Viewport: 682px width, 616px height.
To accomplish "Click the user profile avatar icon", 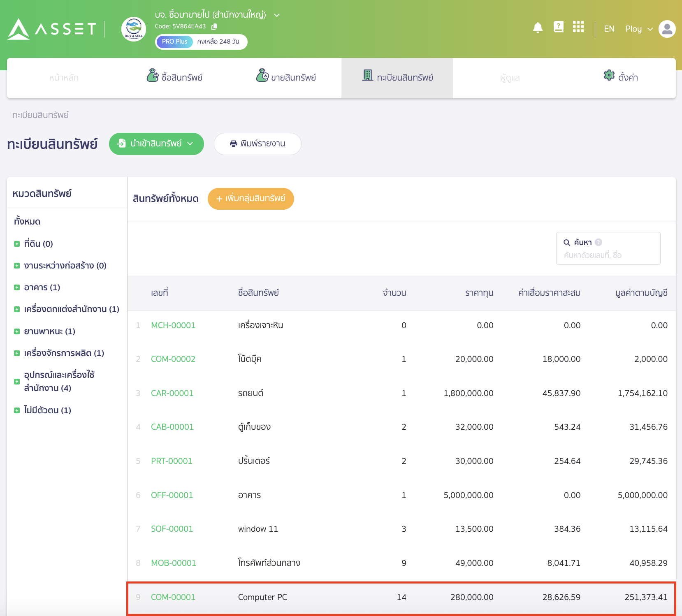I will pos(667,29).
